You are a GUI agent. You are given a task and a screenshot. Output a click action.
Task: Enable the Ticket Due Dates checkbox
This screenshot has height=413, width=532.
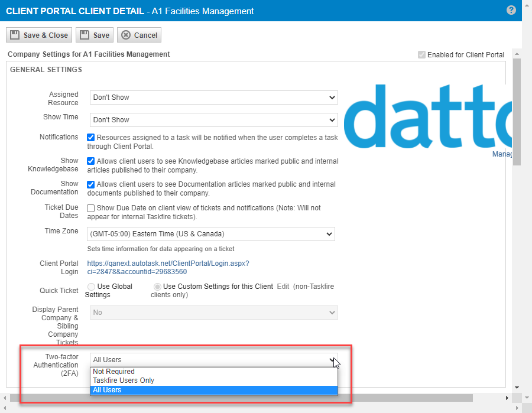pyautogui.click(x=90, y=208)
